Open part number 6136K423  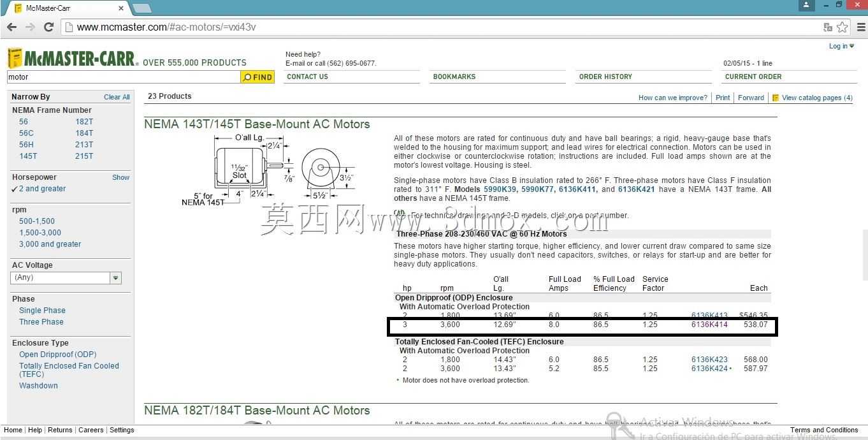click(709, 360)
